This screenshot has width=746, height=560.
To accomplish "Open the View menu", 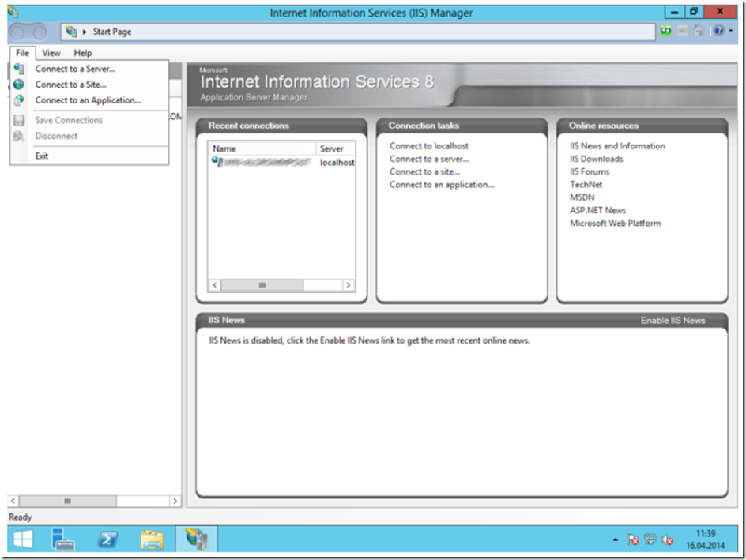I will pyautogui.click(x=51, y=53).
